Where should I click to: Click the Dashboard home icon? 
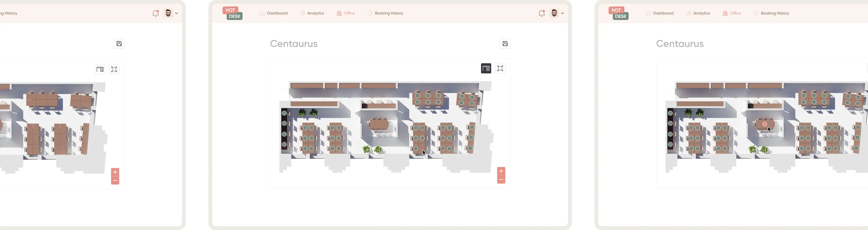[262, 13]
